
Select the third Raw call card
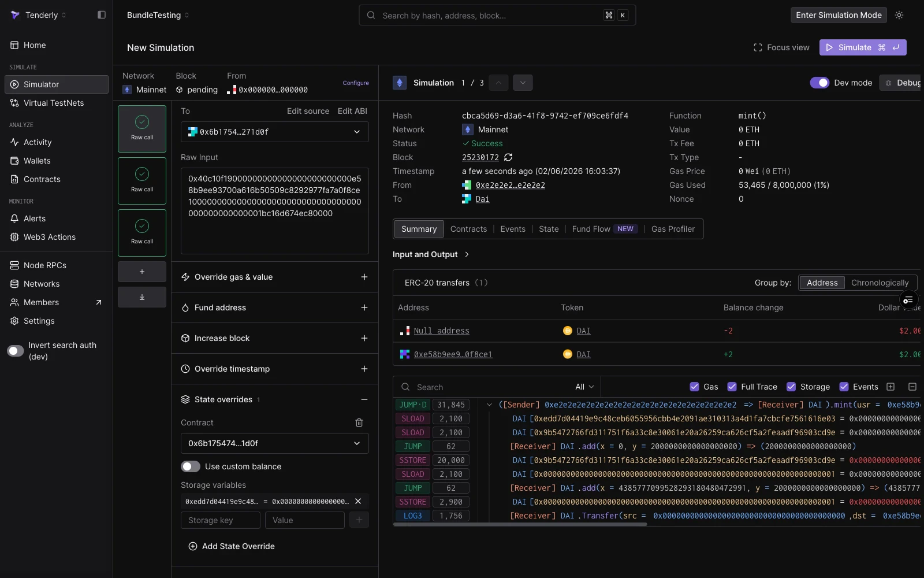click(142, 233)
